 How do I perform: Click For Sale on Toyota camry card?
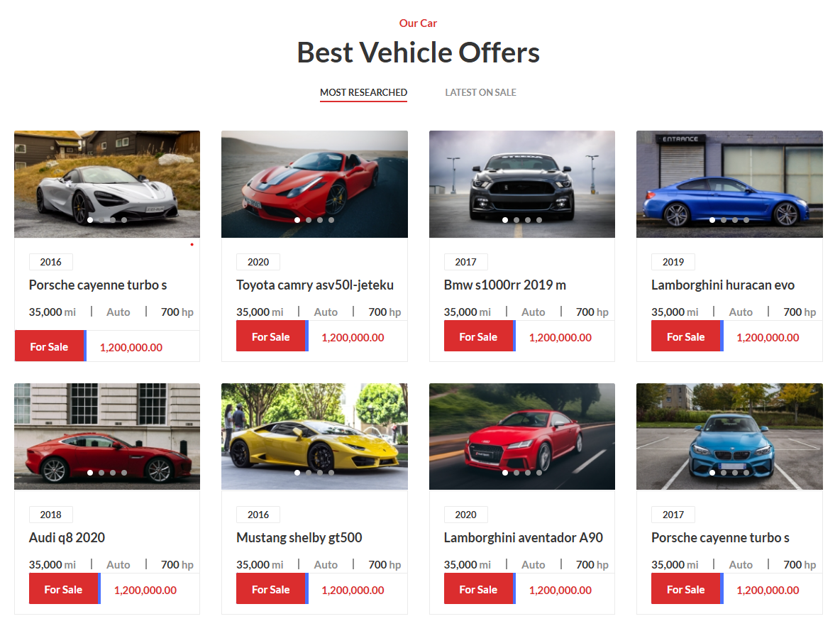(x=272, y=336)
